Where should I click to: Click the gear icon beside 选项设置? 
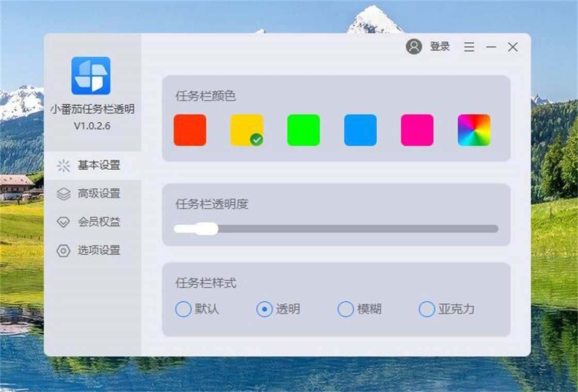(63, 251)
